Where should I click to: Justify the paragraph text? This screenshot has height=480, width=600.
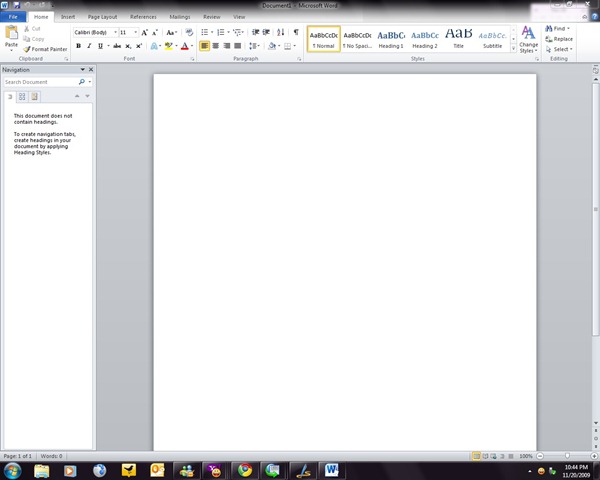click(x=238, y=46)
